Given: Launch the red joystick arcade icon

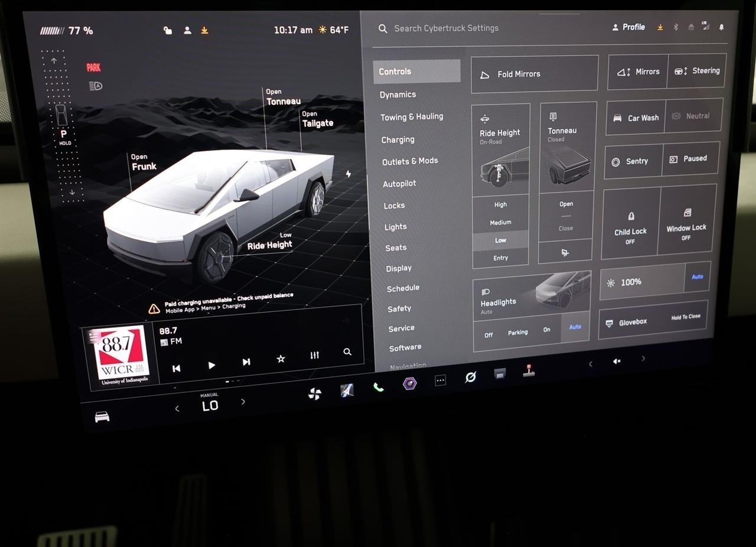Looking at the screenshot, I should click(529, 371).
